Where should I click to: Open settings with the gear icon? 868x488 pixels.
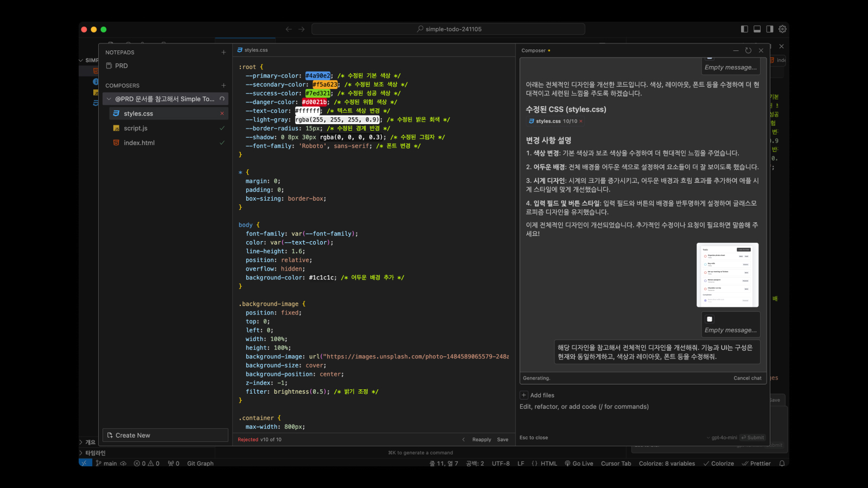[782, 29]
